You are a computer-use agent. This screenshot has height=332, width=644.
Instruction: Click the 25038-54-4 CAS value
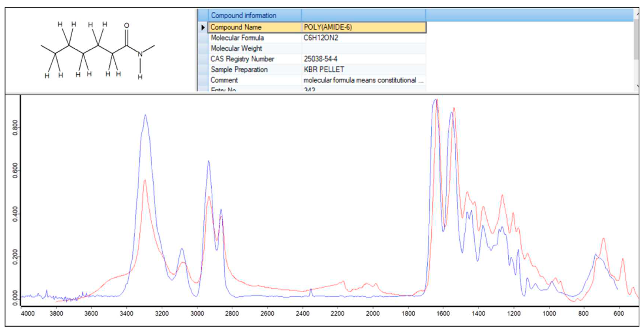321,59
